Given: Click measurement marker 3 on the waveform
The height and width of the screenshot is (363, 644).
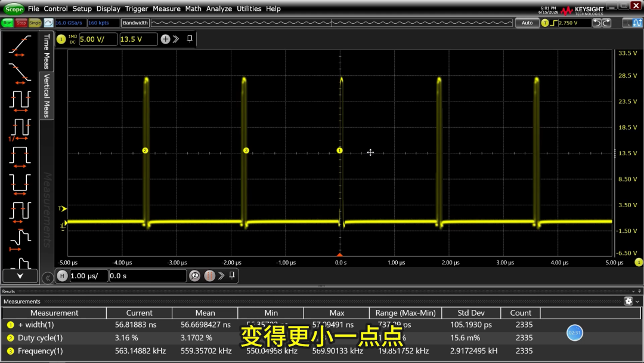Looking at the screenshot, I should [246, 150].
